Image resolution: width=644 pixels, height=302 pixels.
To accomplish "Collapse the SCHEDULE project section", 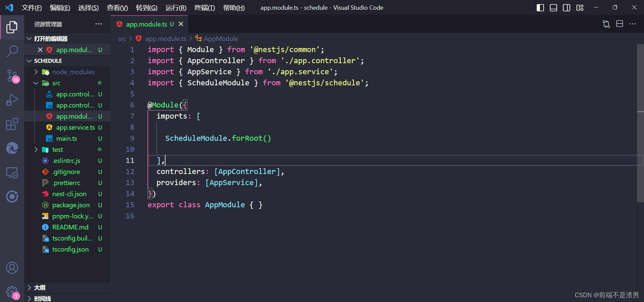I will 29,61.
